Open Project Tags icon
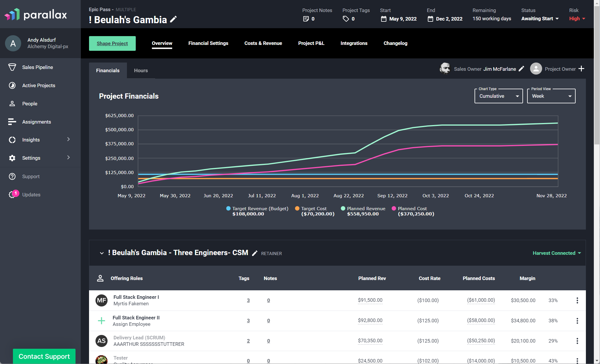Viewport: 600px width, 364px height. pyautogui.click(x=346, y=19)
